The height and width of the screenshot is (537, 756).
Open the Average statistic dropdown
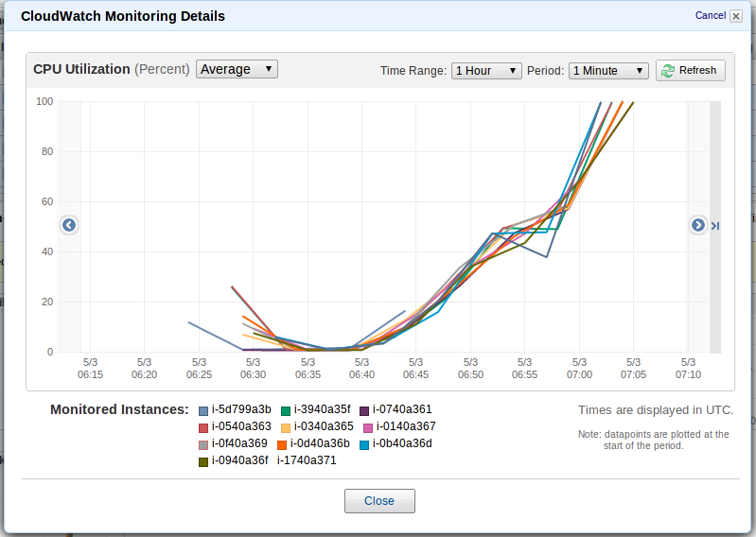pos(237,69)
